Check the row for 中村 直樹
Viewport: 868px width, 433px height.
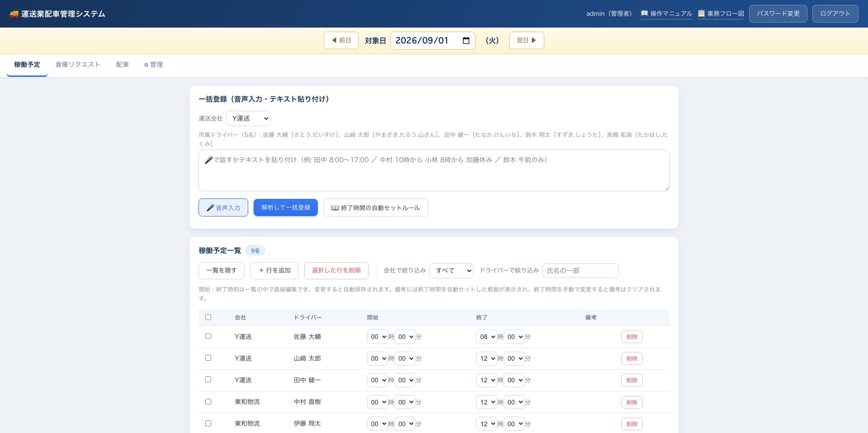point(208,402)
